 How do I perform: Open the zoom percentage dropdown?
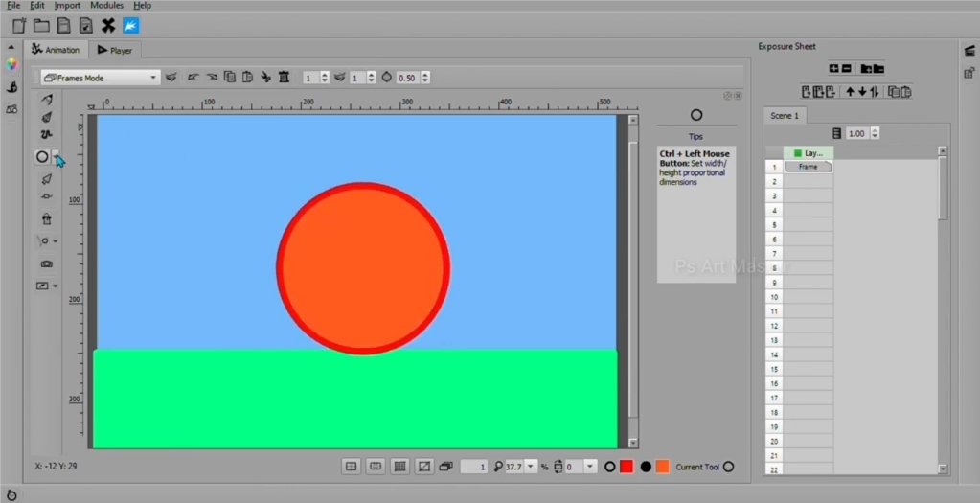point(532,467)
